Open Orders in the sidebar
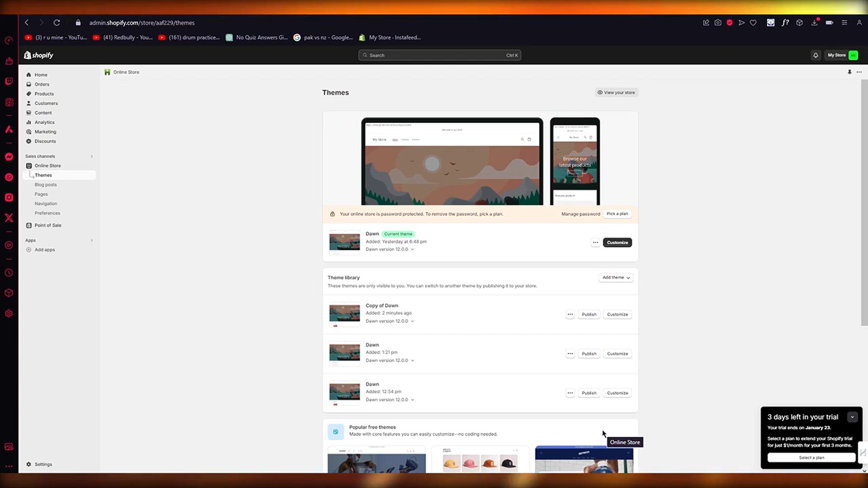 pyautogui.click(x=42, y=84)
